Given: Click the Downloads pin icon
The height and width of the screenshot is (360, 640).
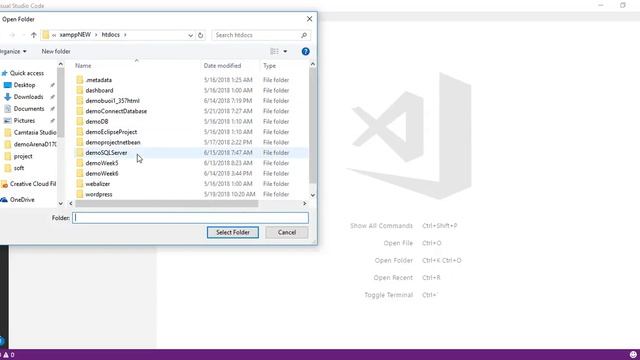Looking at the screenshot, I should pos(52,97).
